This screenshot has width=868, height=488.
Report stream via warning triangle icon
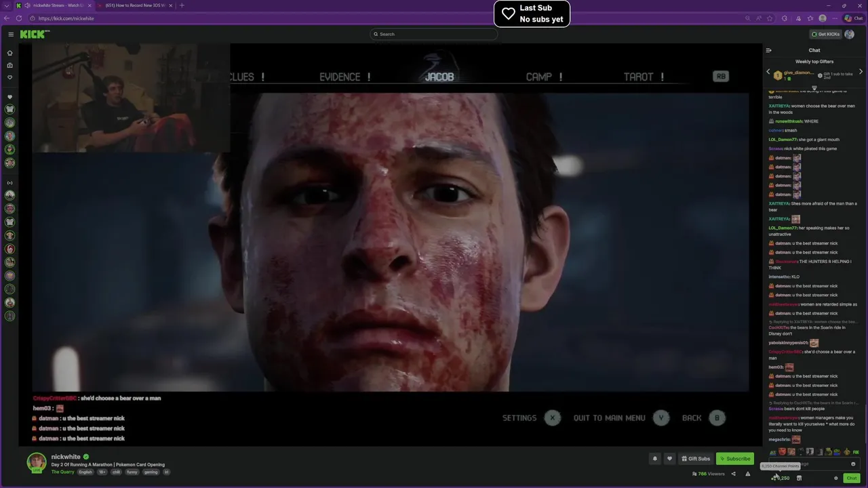[x=748, y=474]
